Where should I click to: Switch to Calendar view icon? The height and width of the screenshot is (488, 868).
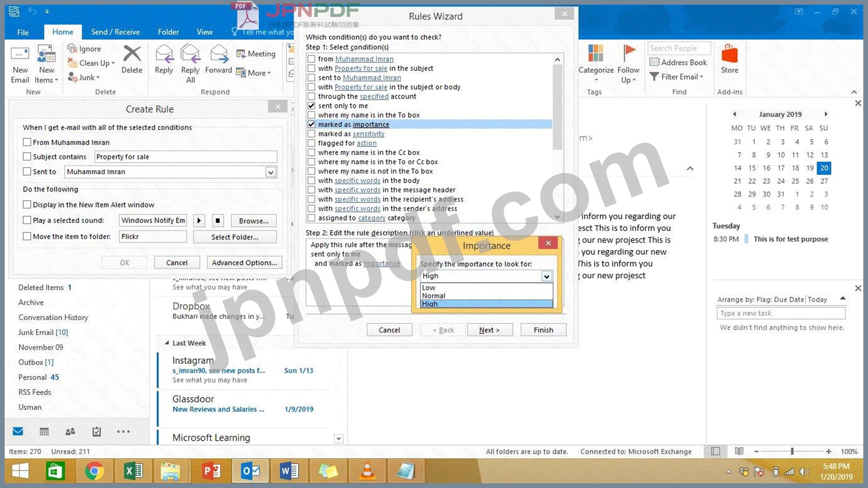[x=44, y=431]
